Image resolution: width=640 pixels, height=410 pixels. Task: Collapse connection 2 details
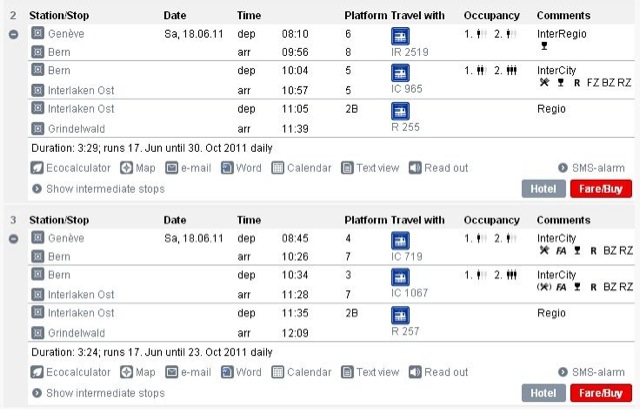point(13,35)
